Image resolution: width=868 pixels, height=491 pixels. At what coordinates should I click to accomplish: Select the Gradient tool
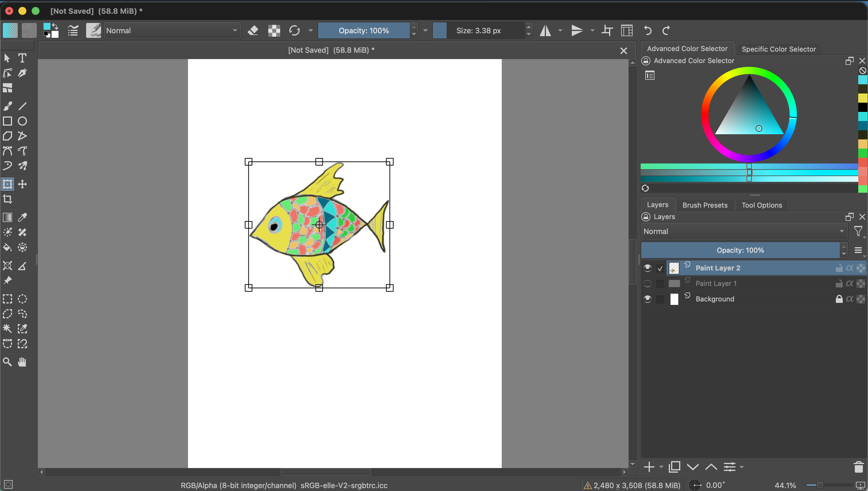point(7,217)
